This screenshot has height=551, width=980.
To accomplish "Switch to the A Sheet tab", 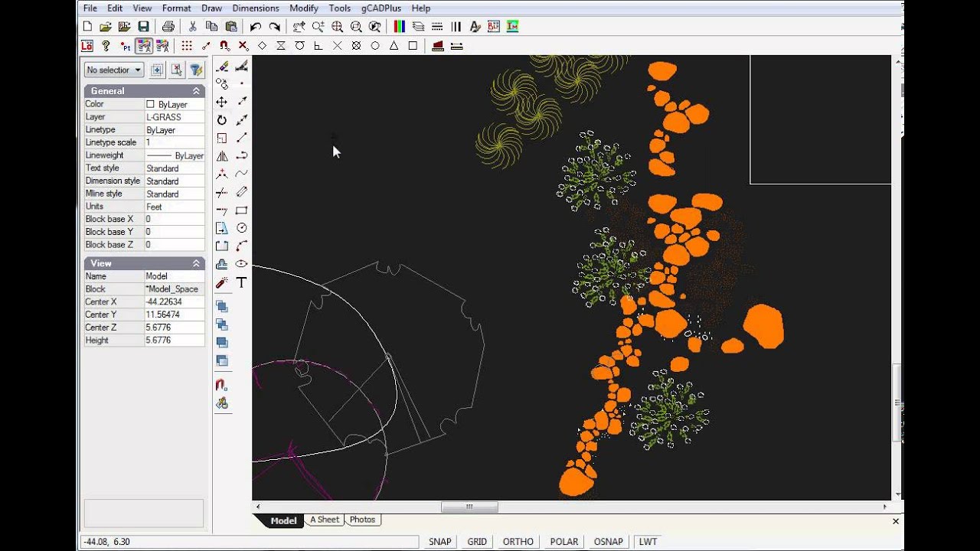I will (x=325, y=520).
